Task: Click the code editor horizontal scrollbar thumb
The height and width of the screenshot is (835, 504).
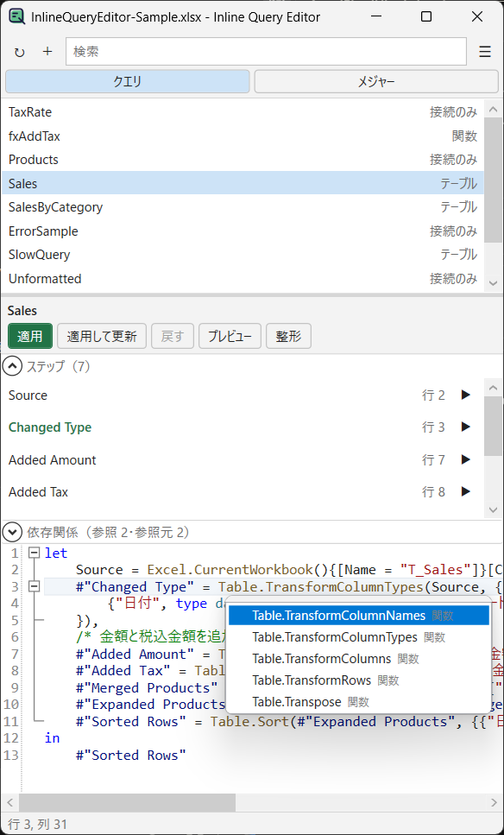Action: 127,802
